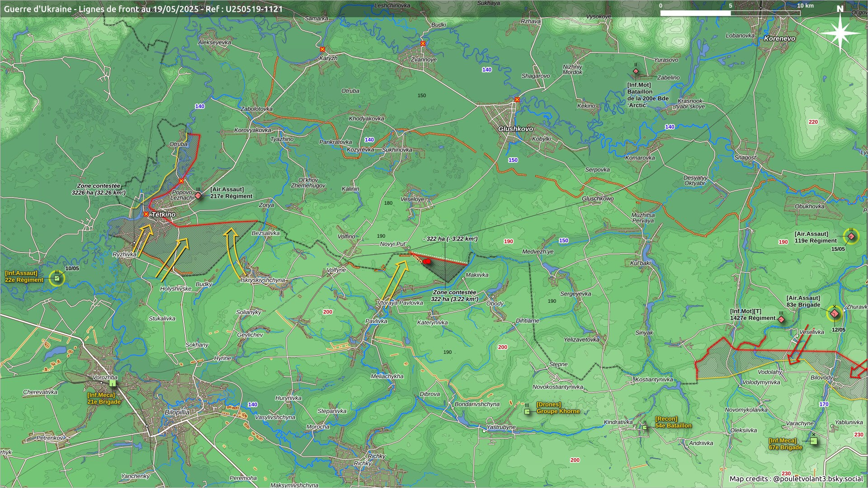The height and width of the screenshot is (488, 868).
Task: Click the crossed marker at Tëtkino
Action: (x=146, y=214)
